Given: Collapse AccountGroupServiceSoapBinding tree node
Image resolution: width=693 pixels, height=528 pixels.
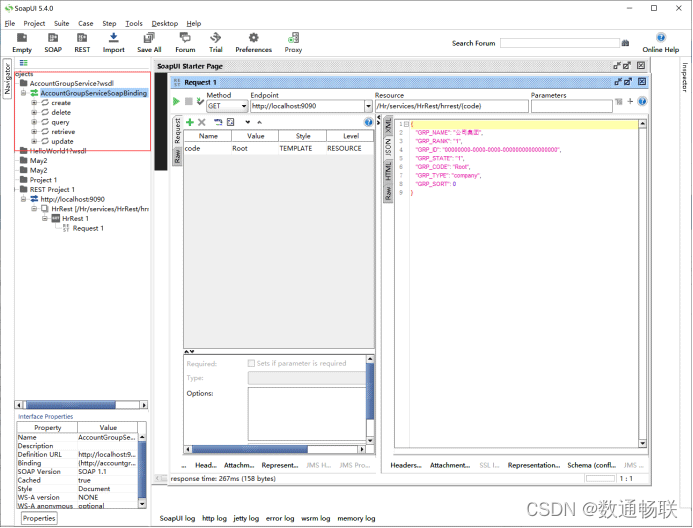Looking at the screenshot, I should click(x=23, y=93).
